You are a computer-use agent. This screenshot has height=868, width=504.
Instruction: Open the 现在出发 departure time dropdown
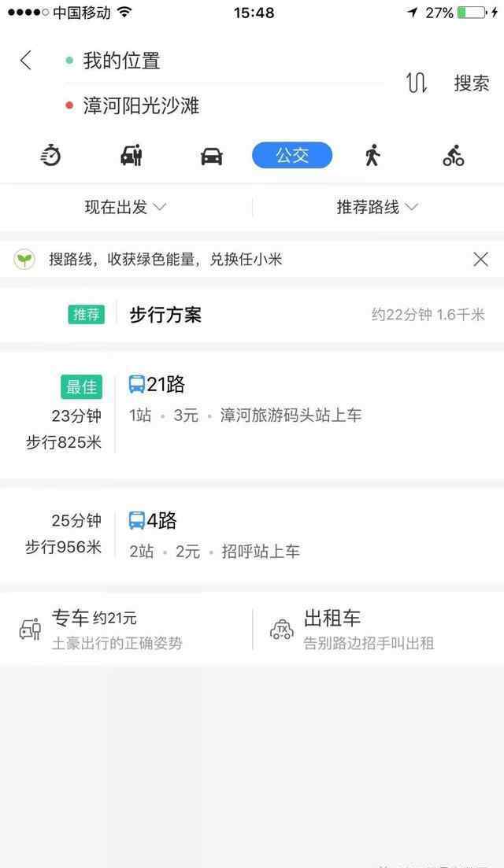click(126, 207)
